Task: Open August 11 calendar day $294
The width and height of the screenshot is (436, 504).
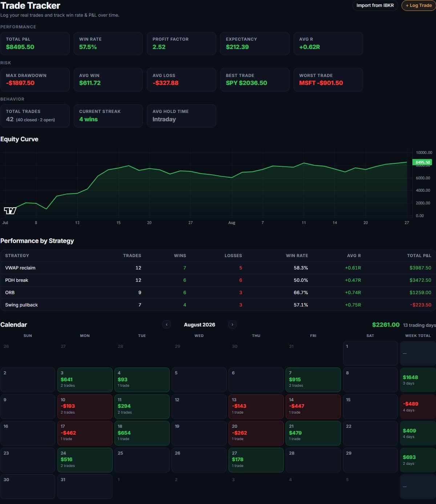Action: point(142,407)
